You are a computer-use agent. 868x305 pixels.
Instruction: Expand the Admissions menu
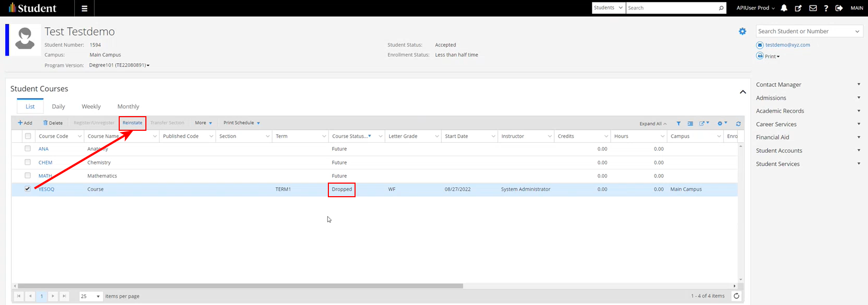click(808, 98)
